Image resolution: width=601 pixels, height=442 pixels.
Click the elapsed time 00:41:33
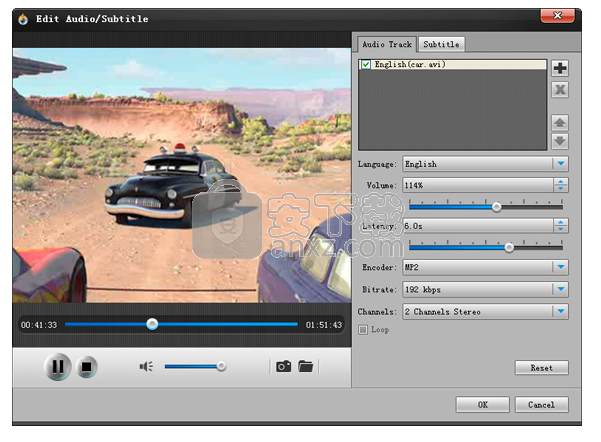39,325
